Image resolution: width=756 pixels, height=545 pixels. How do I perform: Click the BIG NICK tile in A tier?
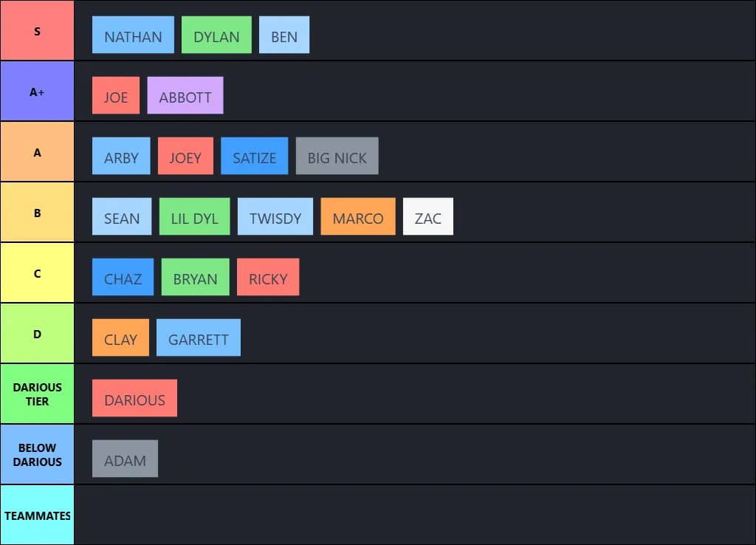337,156
